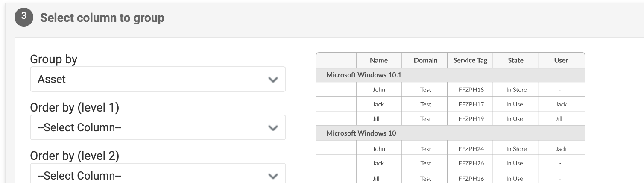This screenshot has height=183, width=644.
Task: Click the Group by dropdown chevron arrow
Action: (272, 80)
